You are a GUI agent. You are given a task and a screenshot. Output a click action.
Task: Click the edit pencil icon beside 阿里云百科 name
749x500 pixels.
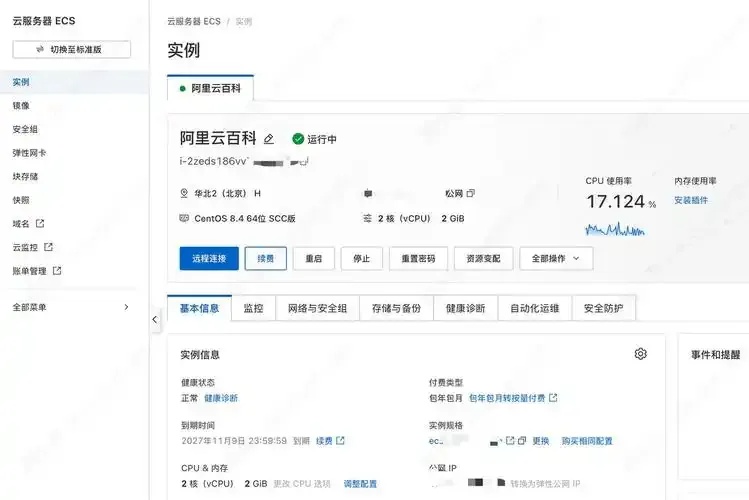coord(269,139)
